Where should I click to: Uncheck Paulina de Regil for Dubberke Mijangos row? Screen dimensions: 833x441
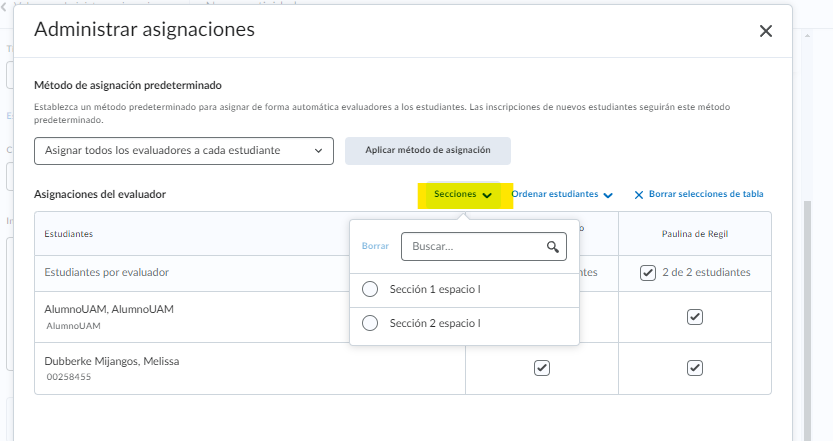pyautogui.click(x=695, y=368)
